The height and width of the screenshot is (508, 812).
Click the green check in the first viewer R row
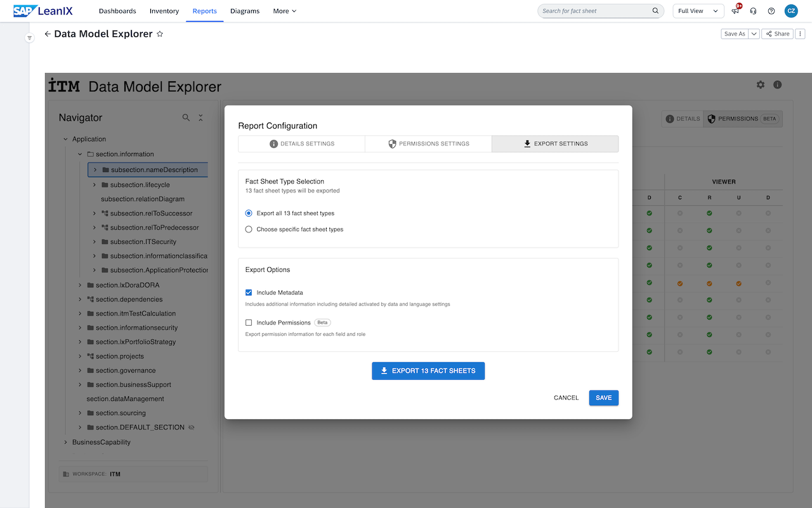[709, 213]
